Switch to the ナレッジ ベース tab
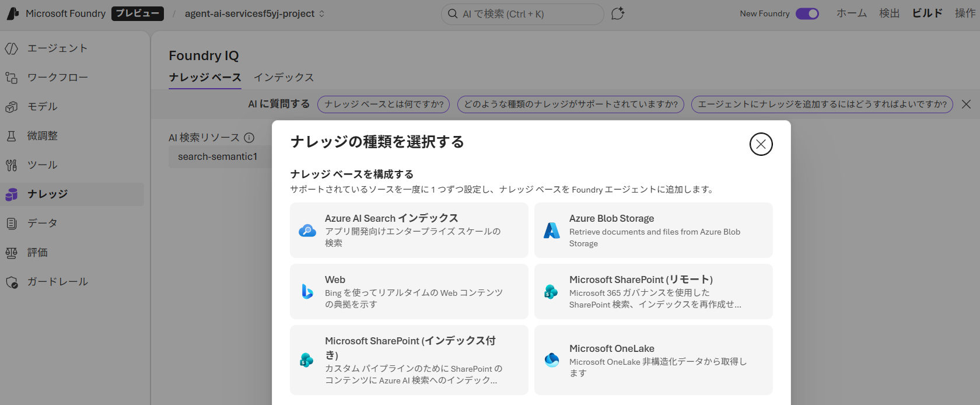 (205, 78)
